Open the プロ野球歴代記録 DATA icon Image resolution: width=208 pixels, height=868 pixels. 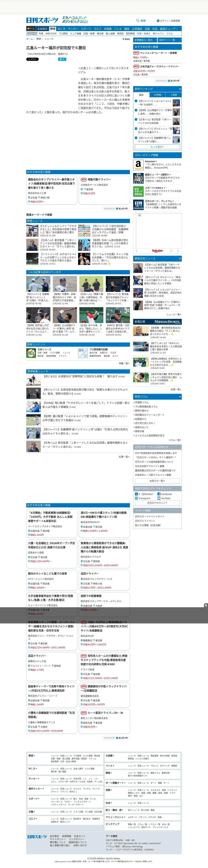[83, 353]
